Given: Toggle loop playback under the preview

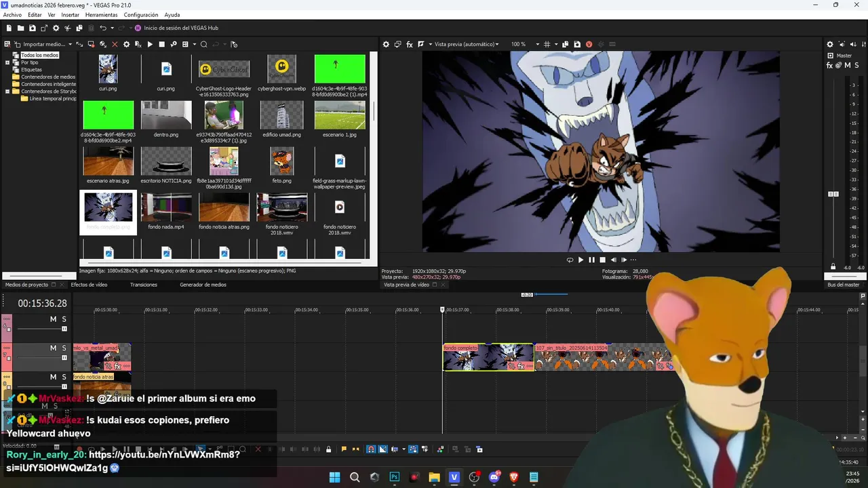Looking at the screenshot, I should click(x=570, y=260).
